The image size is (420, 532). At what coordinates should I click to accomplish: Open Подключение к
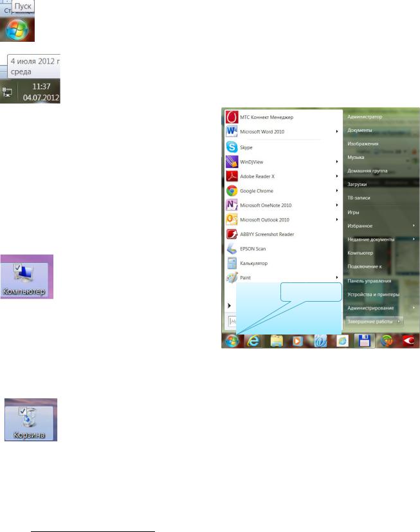point(364,266)
